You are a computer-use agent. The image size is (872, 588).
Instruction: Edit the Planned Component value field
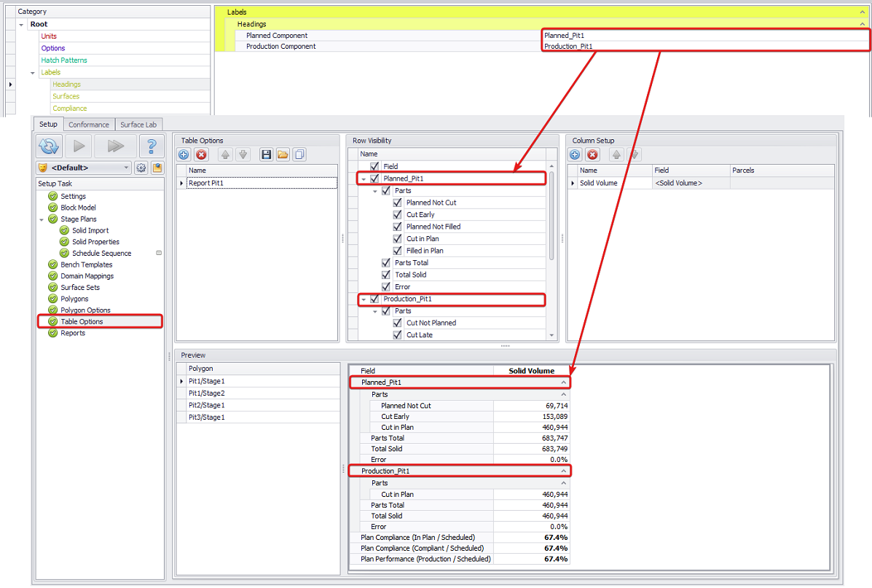coord(705,35)
